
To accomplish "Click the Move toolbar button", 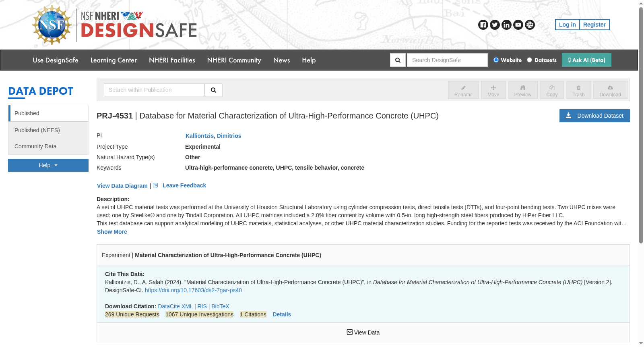I will 493,90.
